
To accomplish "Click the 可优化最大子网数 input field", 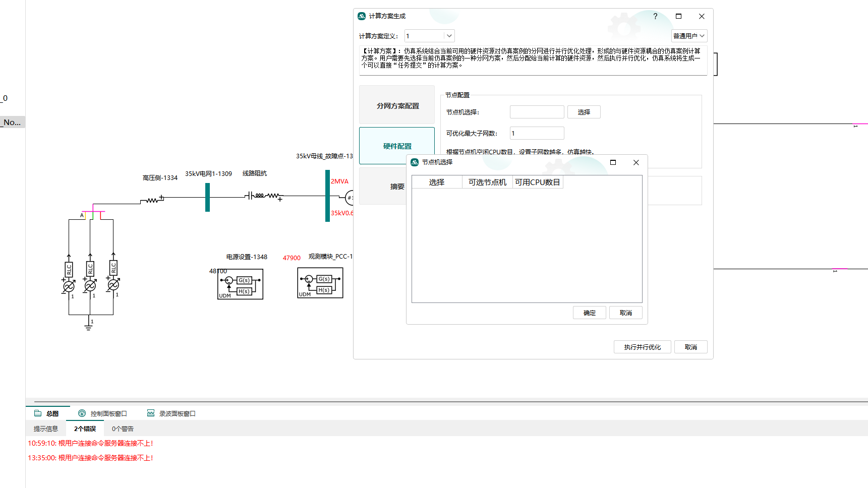I will pyautogui.click(x=537, y=133).
